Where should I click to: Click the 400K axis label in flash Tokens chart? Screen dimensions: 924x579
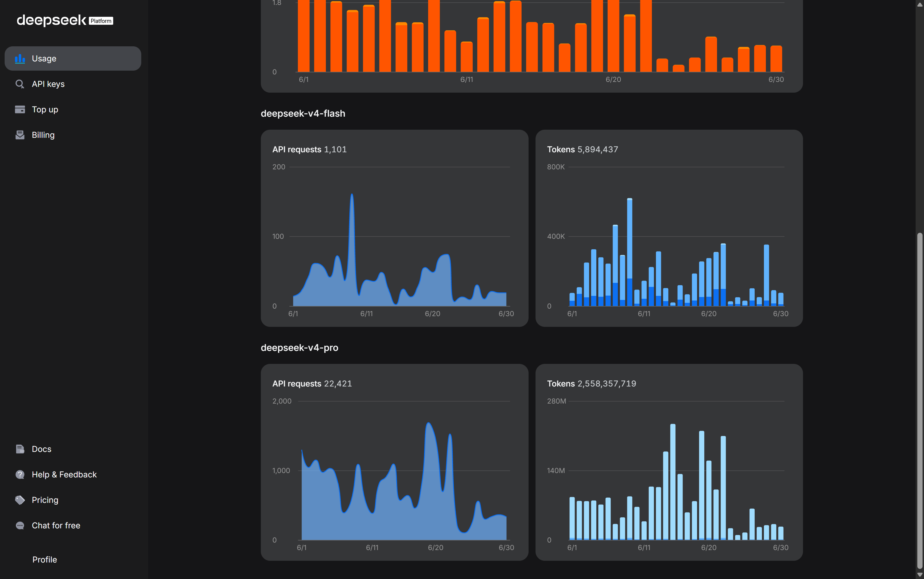point(556,236)
